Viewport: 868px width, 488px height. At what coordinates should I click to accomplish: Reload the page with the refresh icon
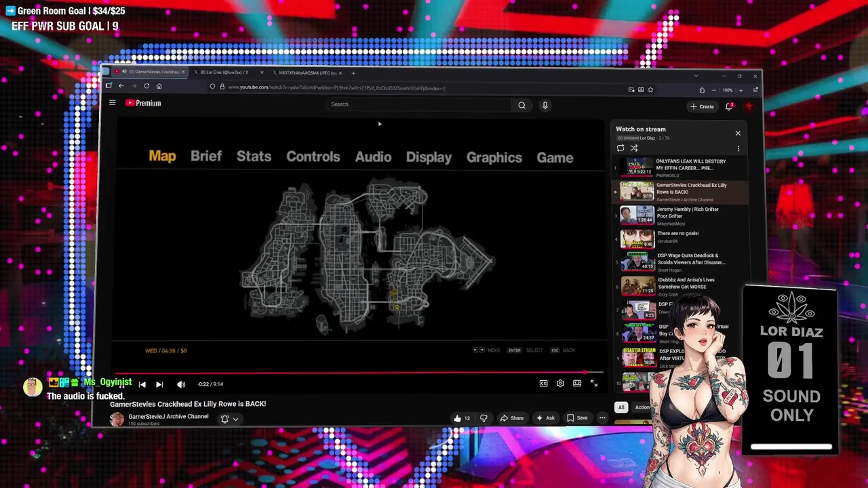[x=146, y=86]
